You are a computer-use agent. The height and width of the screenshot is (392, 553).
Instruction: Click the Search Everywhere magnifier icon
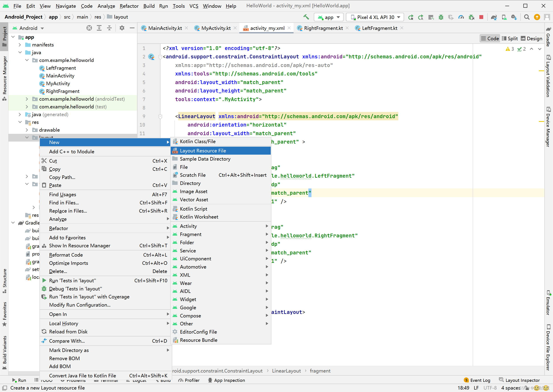[527, 17]
